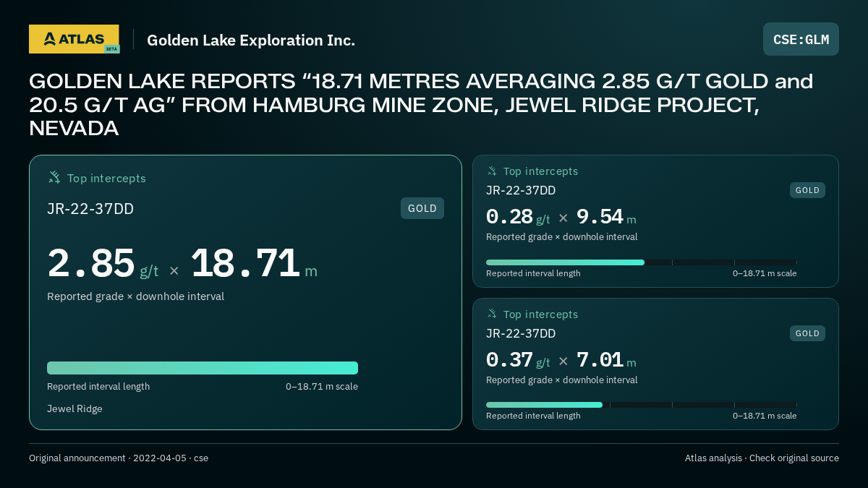
Task: Click the 7.01 m interval value
Action: (x=606, y=360)
